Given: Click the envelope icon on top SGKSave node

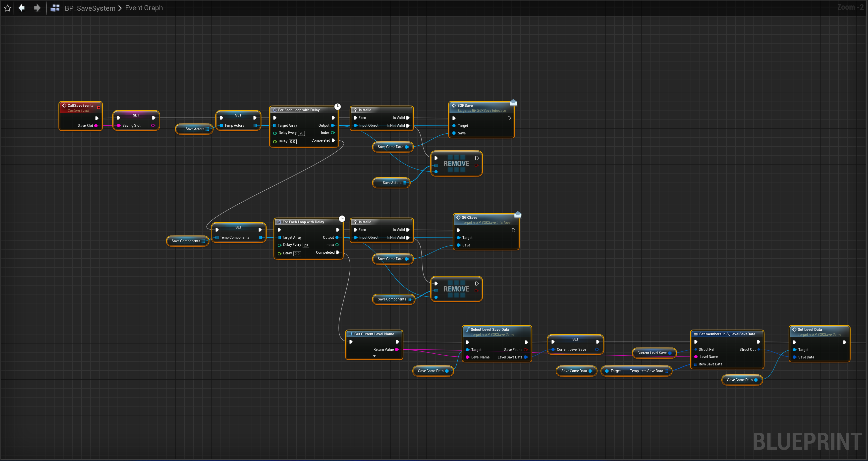Looking at the screenshot, I should coord(513,103).
